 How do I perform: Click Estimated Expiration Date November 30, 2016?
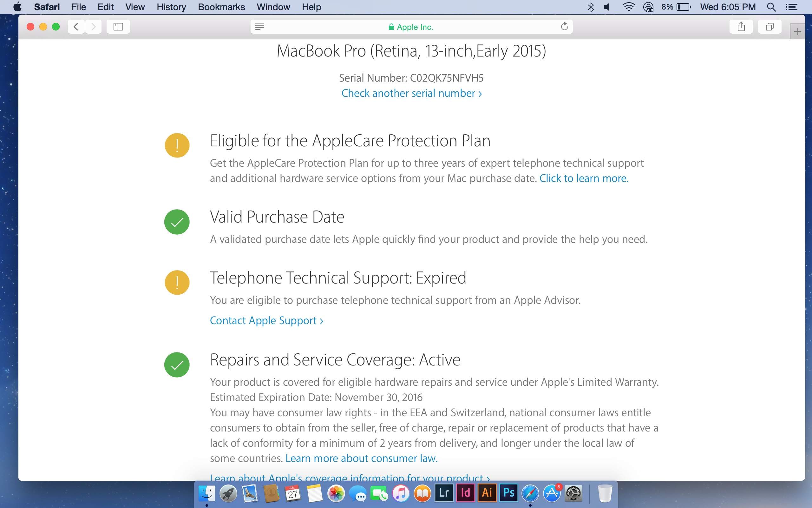pyautogui.click(x=316, y=398)
